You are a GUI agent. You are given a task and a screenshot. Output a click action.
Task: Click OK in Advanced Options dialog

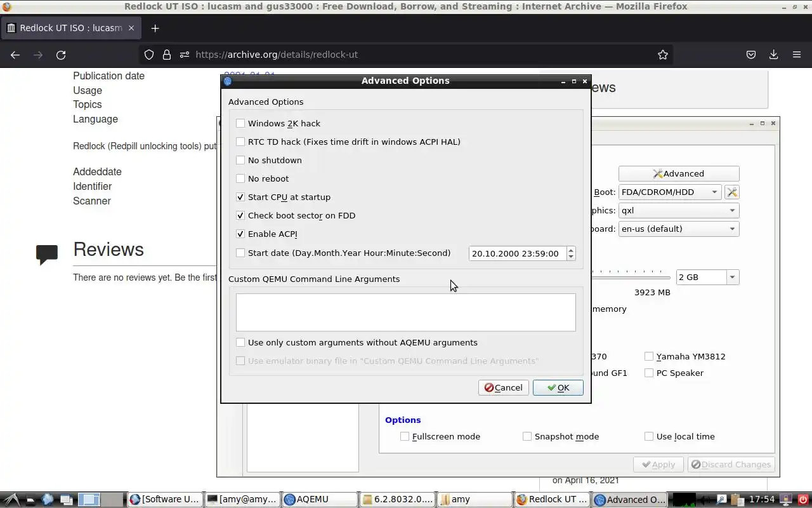tap(558, 387)
